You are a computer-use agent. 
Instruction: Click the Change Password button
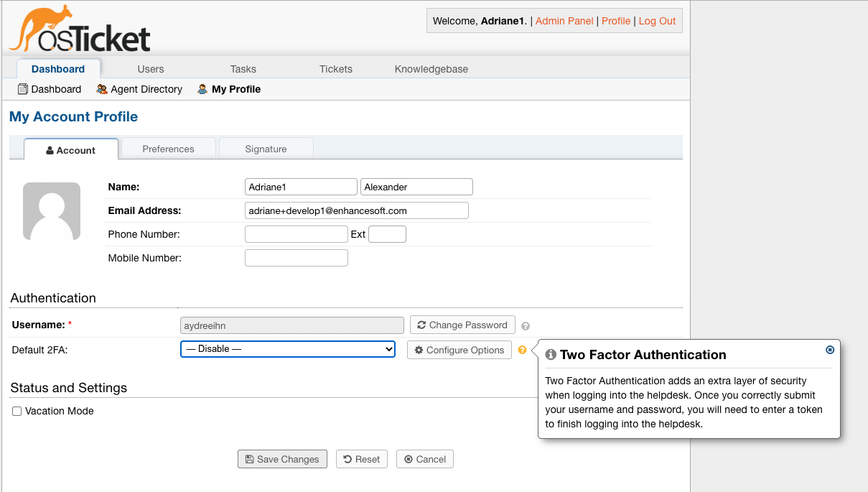coord(462,325)
